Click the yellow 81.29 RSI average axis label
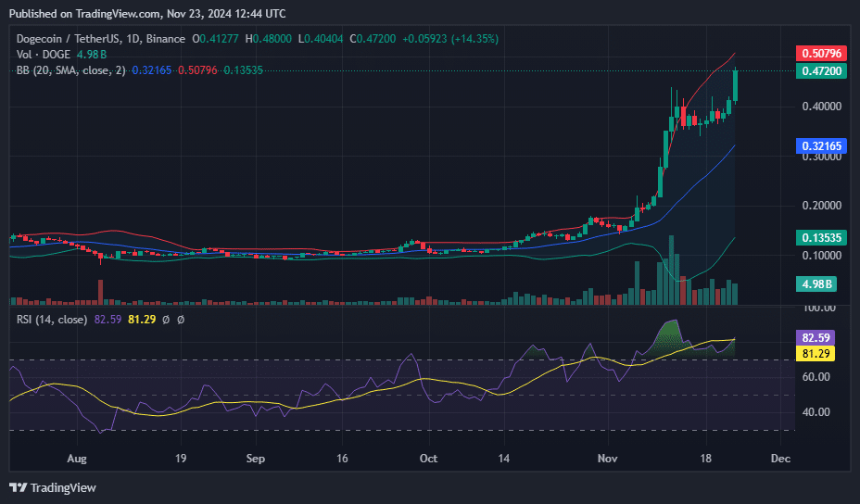860x504 pixels. [816, 353]
